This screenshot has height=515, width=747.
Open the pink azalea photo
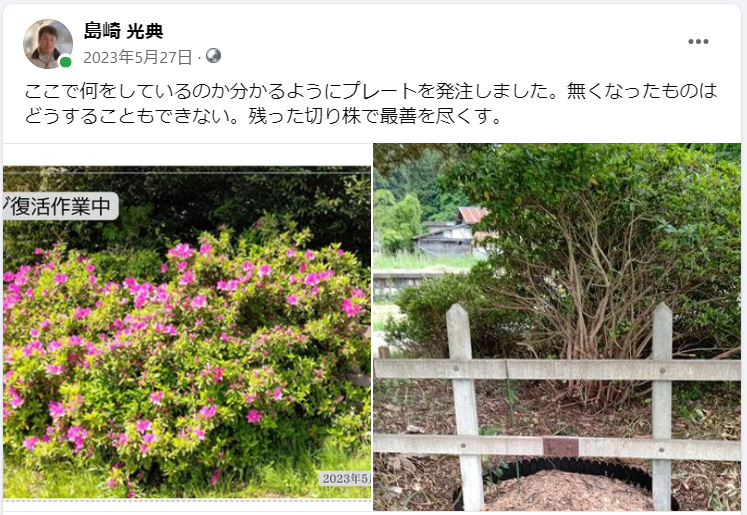tap(187, 332)
